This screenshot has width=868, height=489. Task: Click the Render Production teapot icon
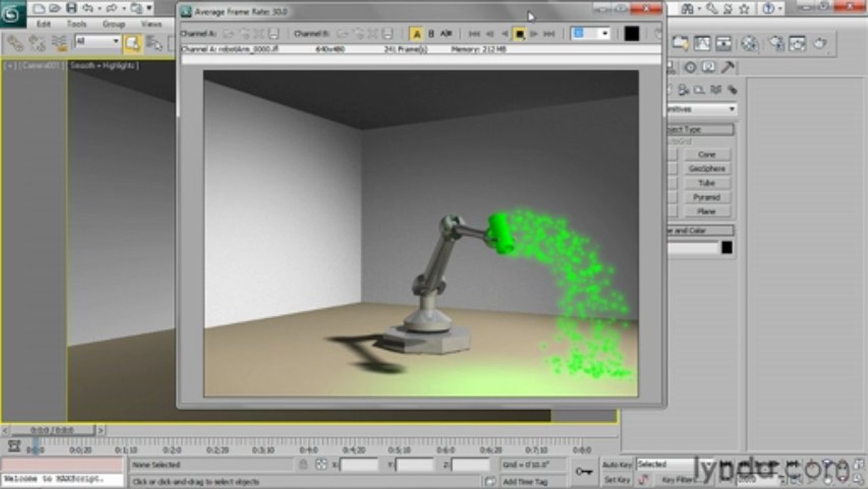(820, 43)
